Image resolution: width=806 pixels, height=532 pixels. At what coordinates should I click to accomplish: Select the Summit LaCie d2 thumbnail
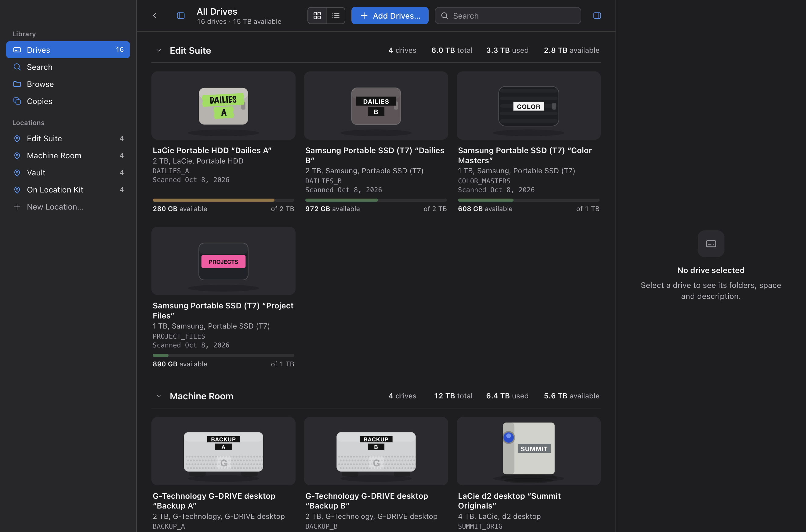528,451
